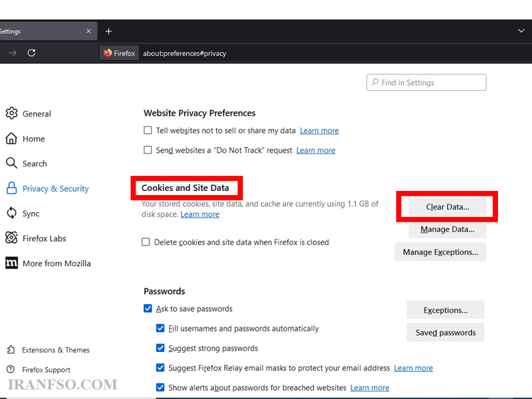Open the General settings gear icon
This screenshot has height=399, width=532.
12,113
